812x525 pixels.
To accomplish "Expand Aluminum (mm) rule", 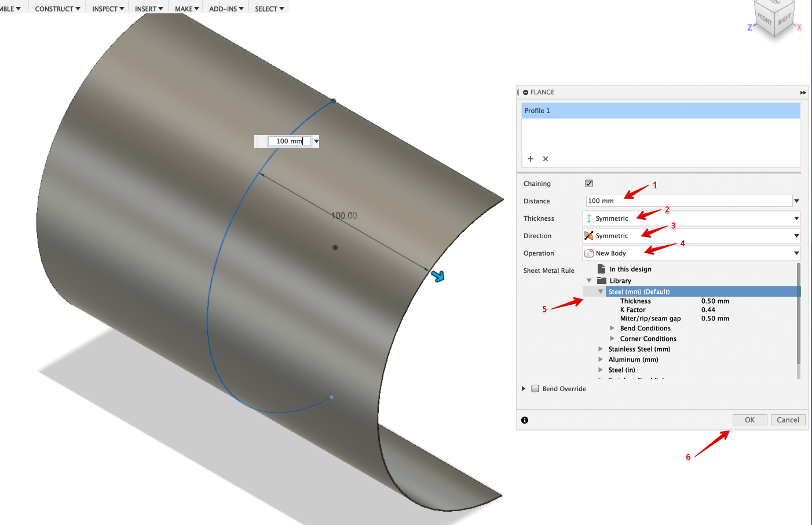I will click(x=601, y=359).
